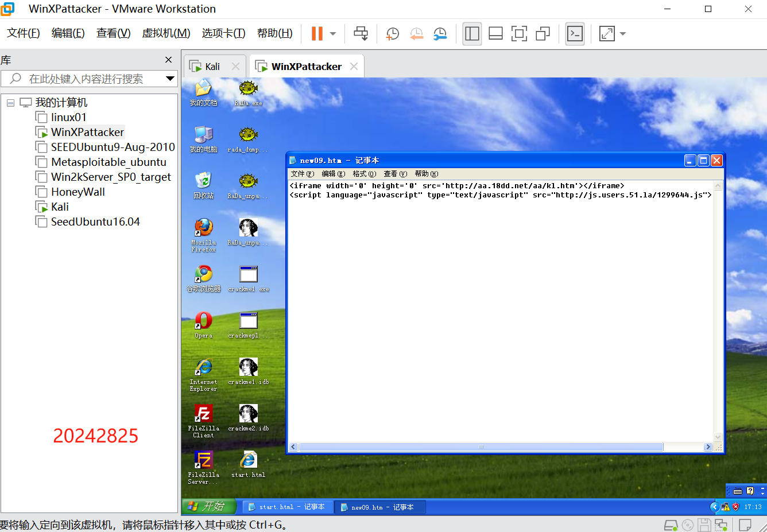The width and height of the screenshot is (767, 532).
Task: Select the rada_dump desktop icon
Action: 249,139
